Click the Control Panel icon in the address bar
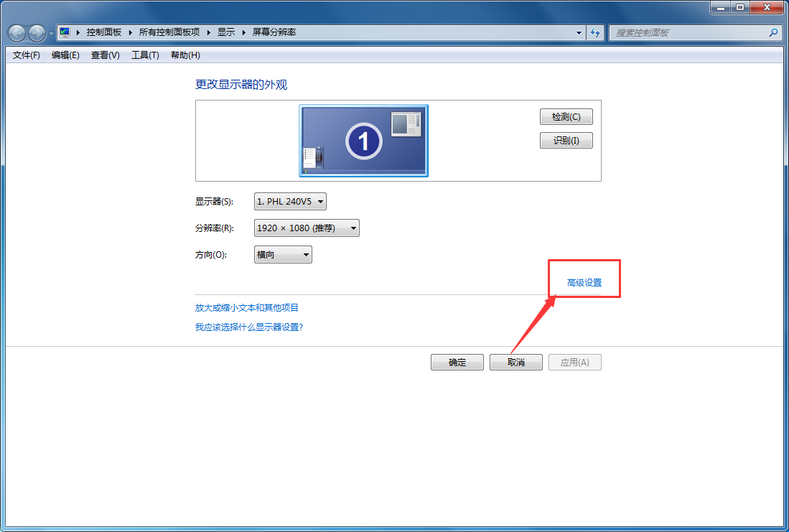 (x=65, y=32)
